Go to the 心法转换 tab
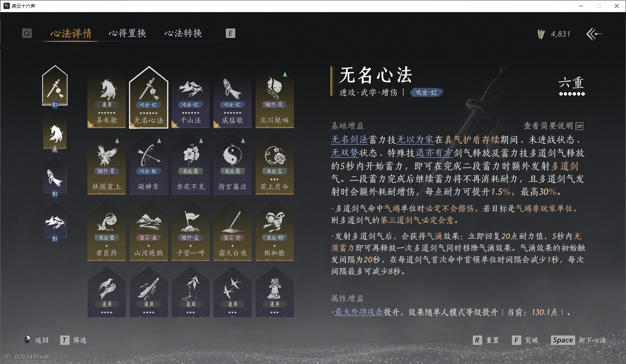 point(183,34)
